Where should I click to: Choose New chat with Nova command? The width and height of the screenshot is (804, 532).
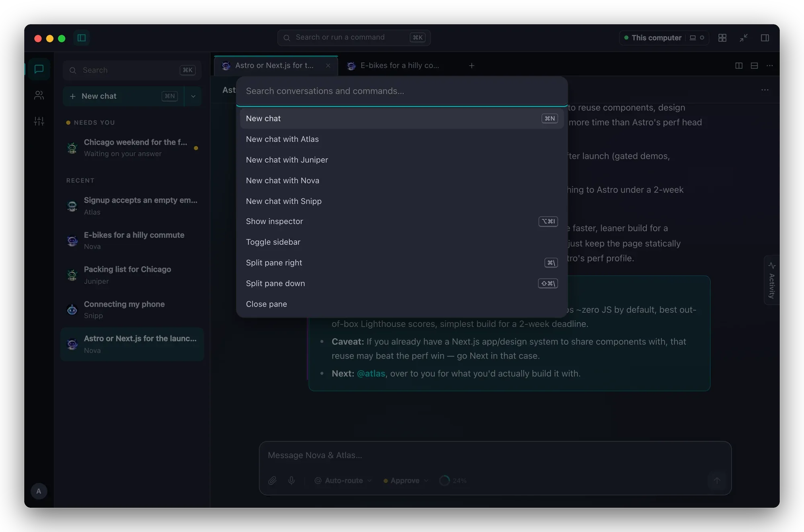pos(402,180)
